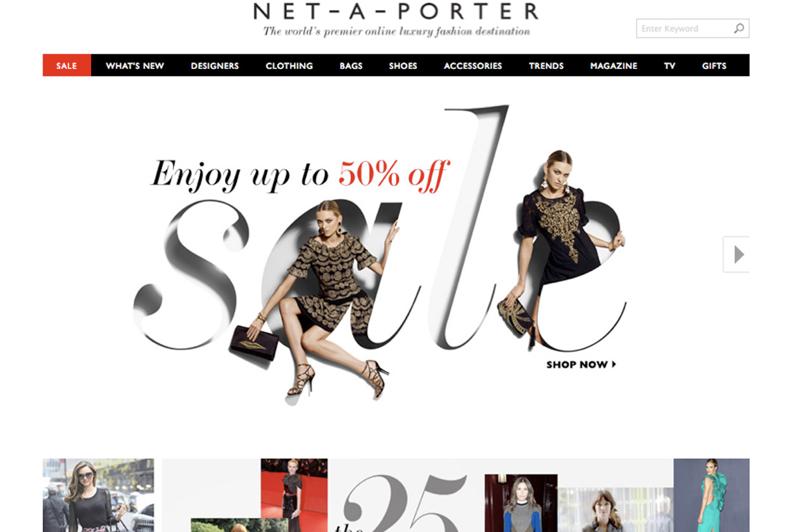This screenshot has width=798, height=532.
Task: Click the 'Enjoy up to 50% off' banner text
Action: pyautogui.click(x=300, y=174)
